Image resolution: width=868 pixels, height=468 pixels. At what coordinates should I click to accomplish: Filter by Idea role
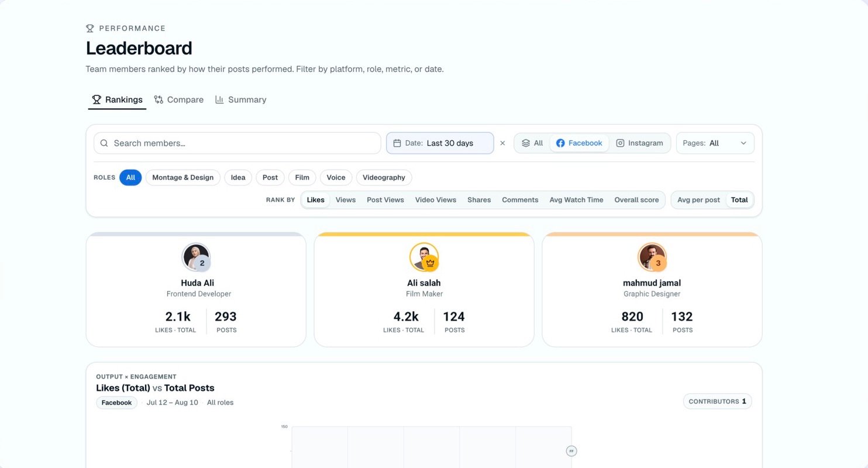tap(238, 178)
